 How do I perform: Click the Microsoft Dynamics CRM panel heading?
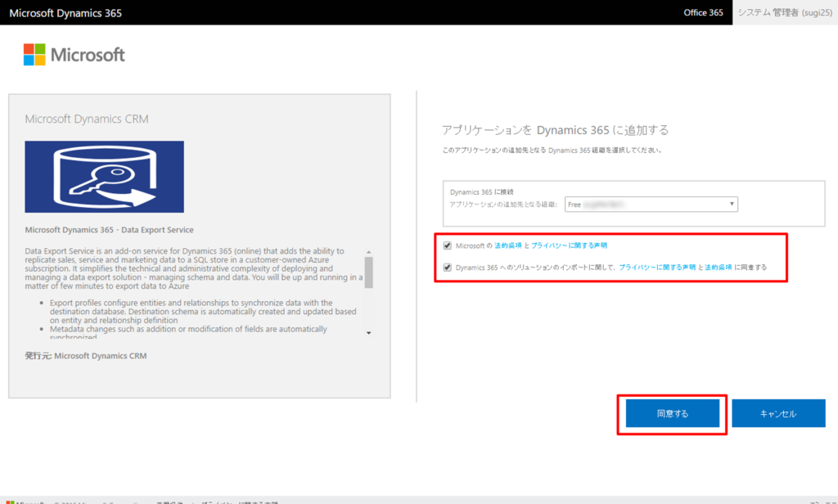click(87, 119)
